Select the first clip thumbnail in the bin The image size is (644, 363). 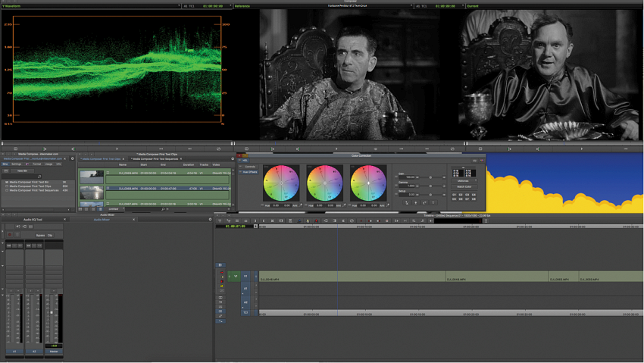(x=92, y=177)
